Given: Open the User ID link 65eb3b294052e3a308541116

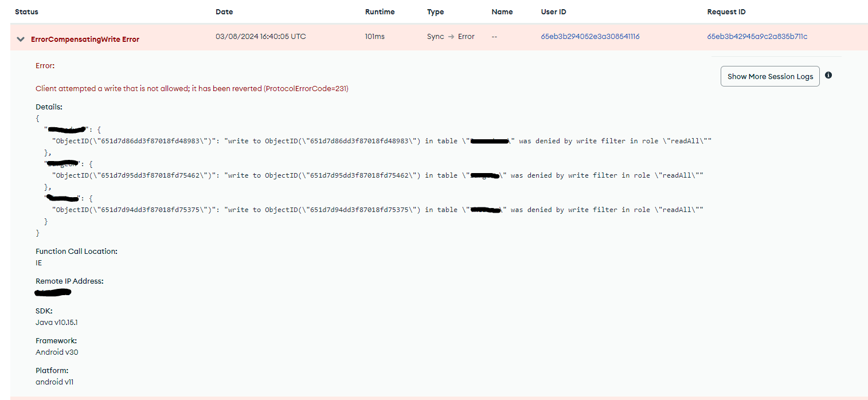Looking at the screenshot, I should tap(590, 37).
